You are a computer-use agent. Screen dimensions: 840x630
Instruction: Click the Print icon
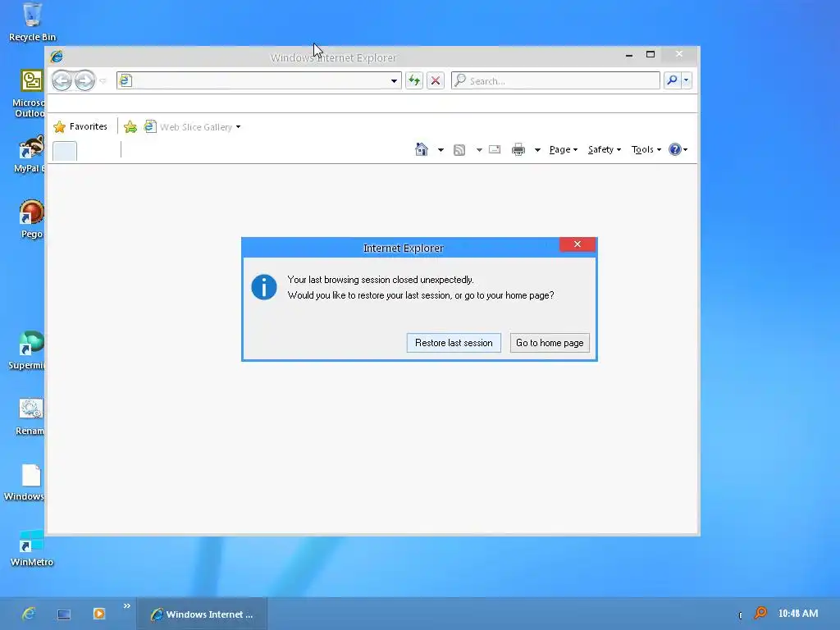click(x=518, y=149)
